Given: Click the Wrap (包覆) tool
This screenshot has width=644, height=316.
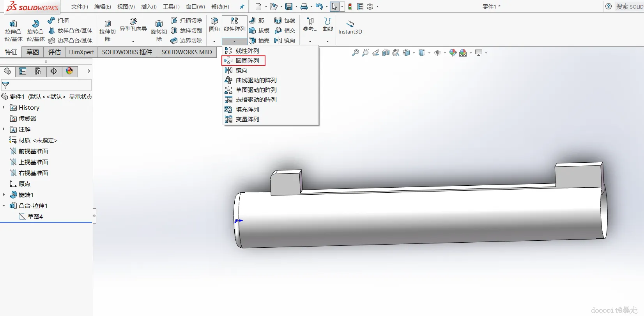Looking at the screenshot, I should point(285,20).
